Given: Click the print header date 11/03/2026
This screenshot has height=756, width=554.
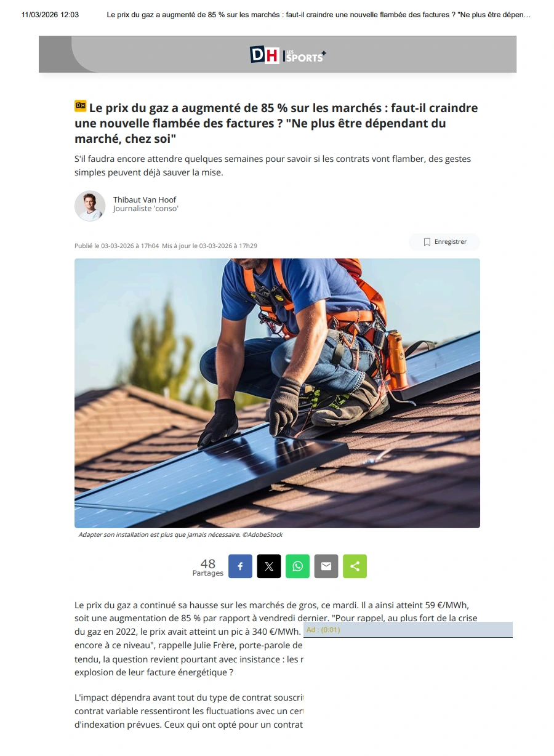Looking at the screenshot, I should [50, 15].
